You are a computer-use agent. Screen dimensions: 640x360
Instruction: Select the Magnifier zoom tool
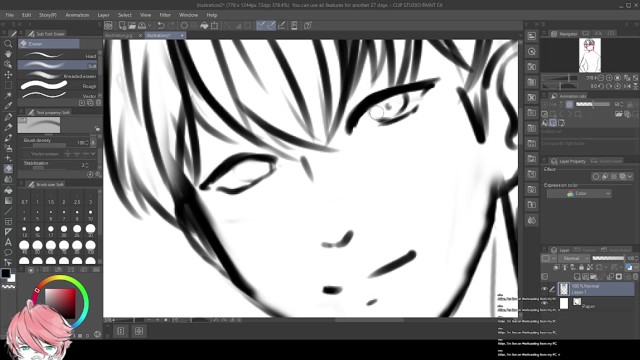[x=8, y=44]
